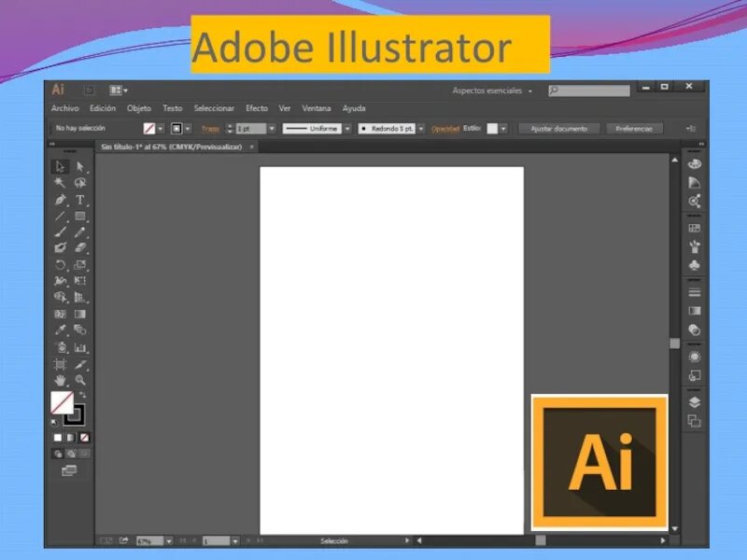Viewport: 747px width, 560px height.
Task: Select the Pen tool
Action: [60, 200]
